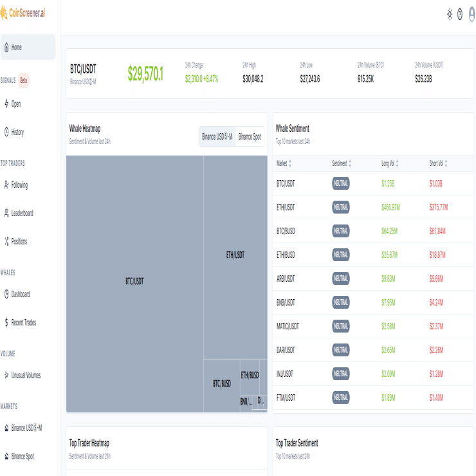Click ETH/BUSD market in sentiment table
This screenshot has height=476, width=476.
(286, 255)
